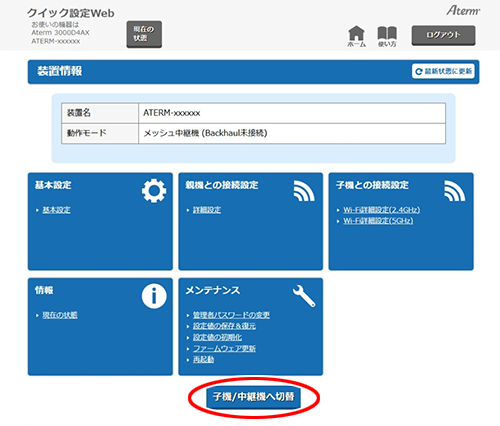The width and height of the screenshot is (500, 426).
Task: Select メッシュ中継機 (Backhaul未接続) mode value
Action: click(205, 133)
